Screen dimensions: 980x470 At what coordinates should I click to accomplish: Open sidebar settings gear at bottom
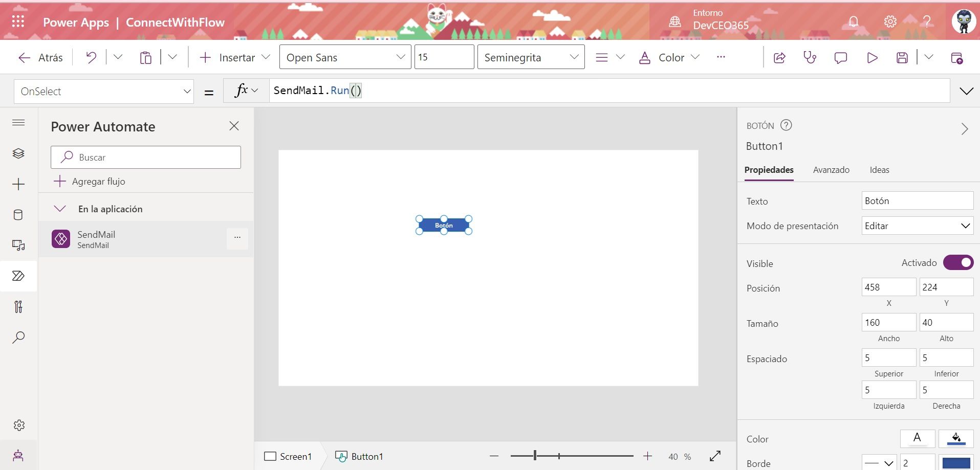(19, 425)
